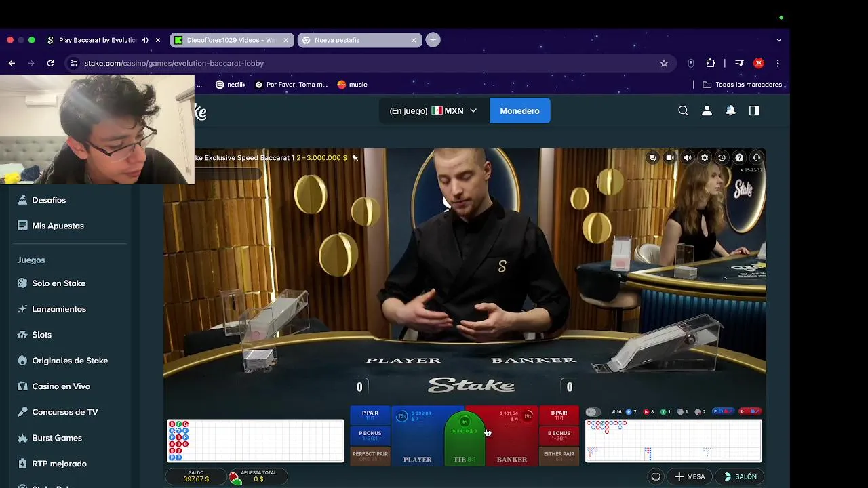
Task: Bet on EITHER PAIR side bet
Action: [x=559, y=455]
